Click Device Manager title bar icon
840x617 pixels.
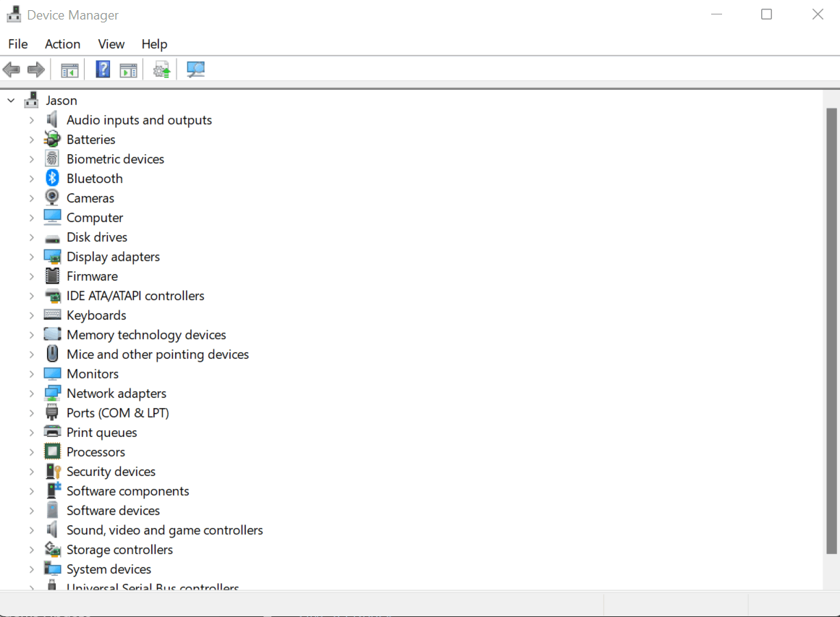[x=14, y=14]
